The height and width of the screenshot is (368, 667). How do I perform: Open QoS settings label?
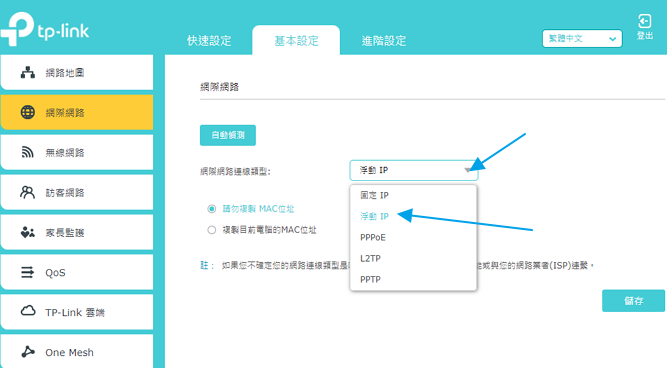click(55, 273)
